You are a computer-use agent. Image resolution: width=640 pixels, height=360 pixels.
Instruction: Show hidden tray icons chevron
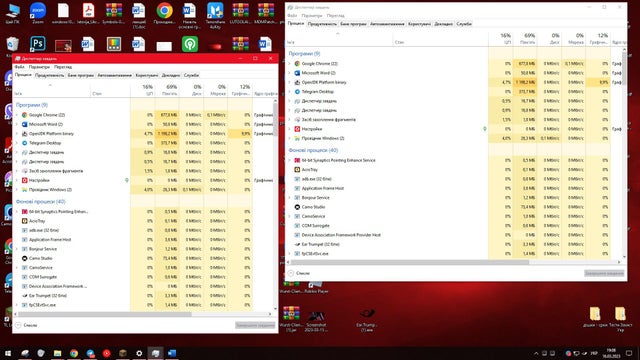536,353
